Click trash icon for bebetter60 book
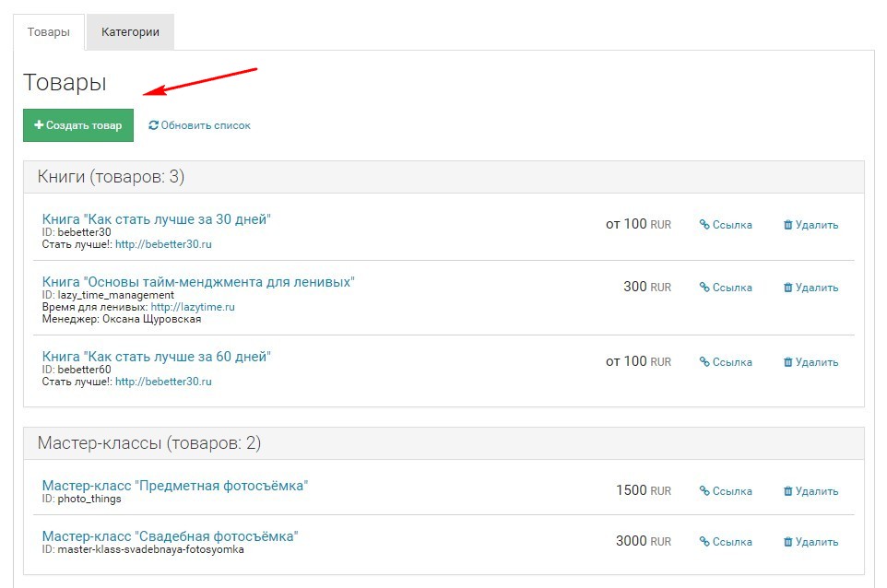 pyautogui.click(x=788, y=362)
